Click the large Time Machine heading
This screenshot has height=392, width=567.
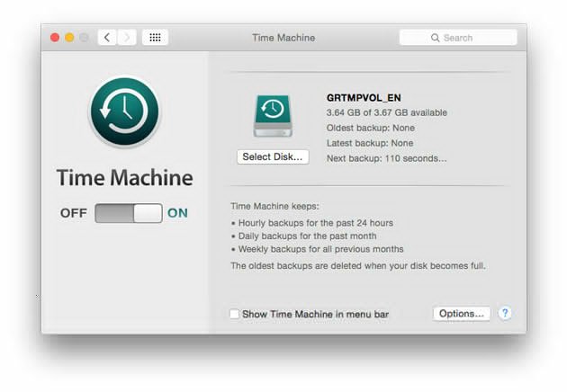[125, 178]
